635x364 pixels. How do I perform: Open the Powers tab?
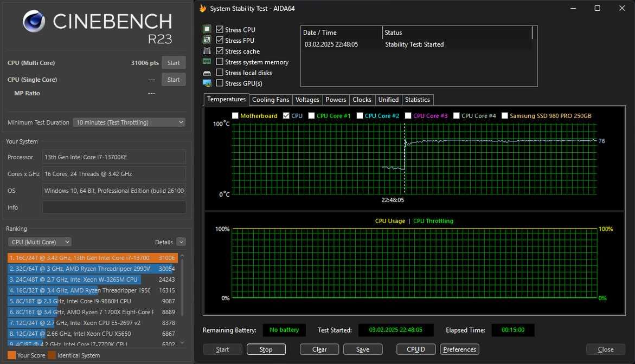[336, 100]
